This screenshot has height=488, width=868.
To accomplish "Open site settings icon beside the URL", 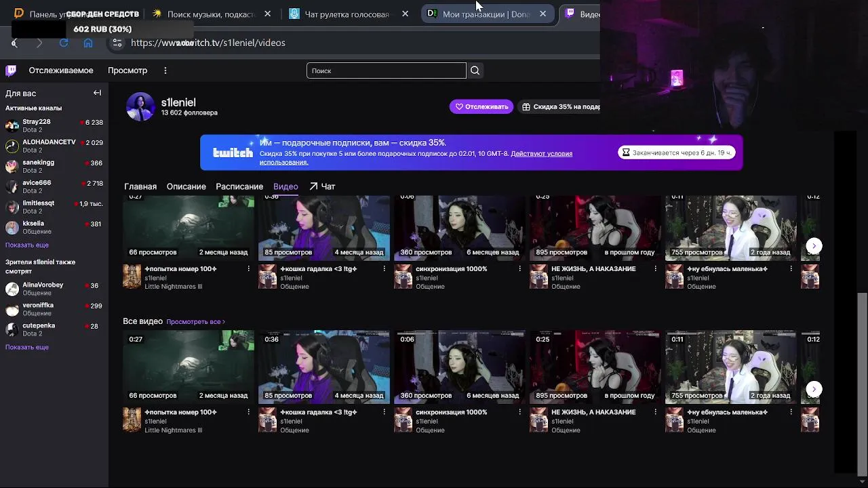I will point(117,43).
